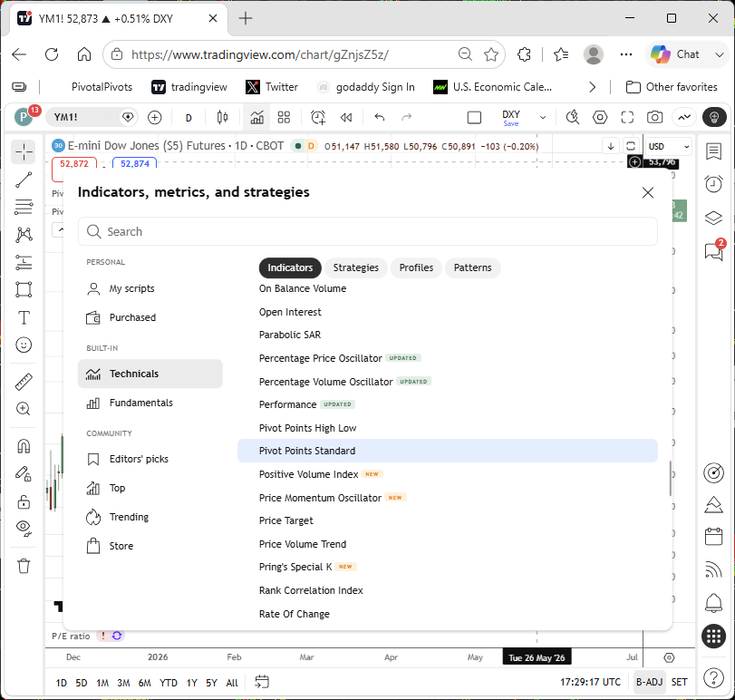
Task: Toggle lock all drawings
Action: (24, 501)
